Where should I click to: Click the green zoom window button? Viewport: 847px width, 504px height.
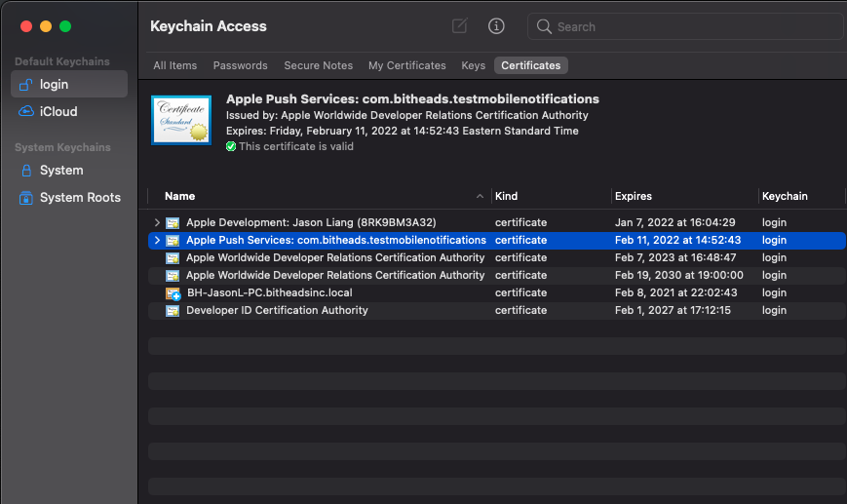(x=65, y=26)
